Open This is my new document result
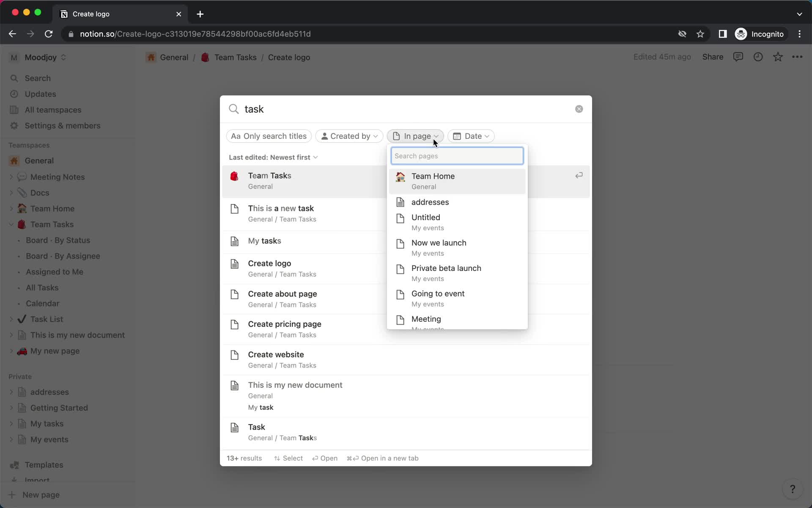The image size is (812, 508). pyautogui.click(x=406, y=396)
